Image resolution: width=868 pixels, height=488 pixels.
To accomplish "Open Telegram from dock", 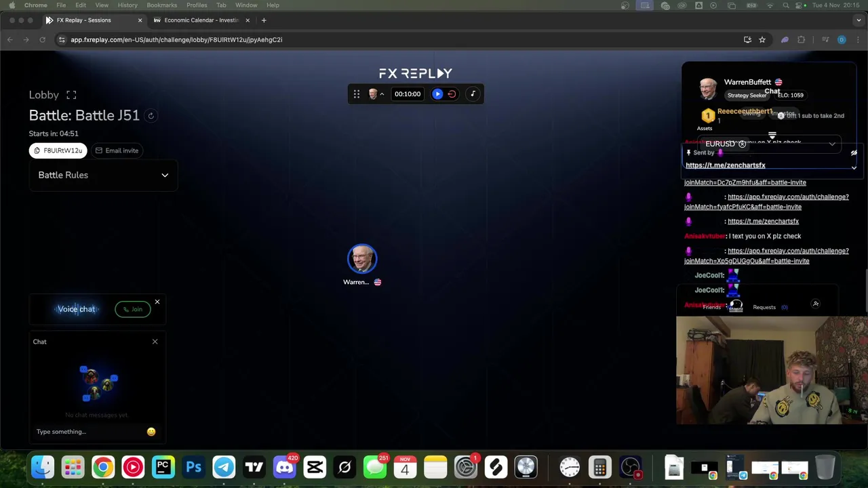I will 224,467.
